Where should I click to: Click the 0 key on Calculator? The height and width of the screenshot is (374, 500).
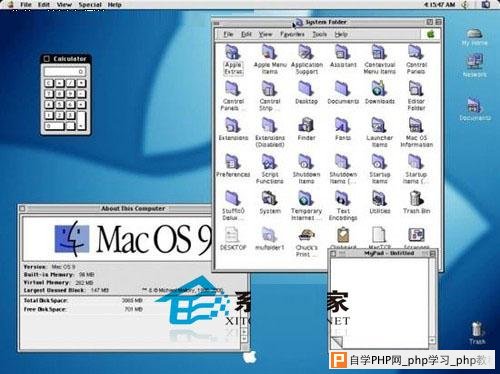tap(54, 126)
